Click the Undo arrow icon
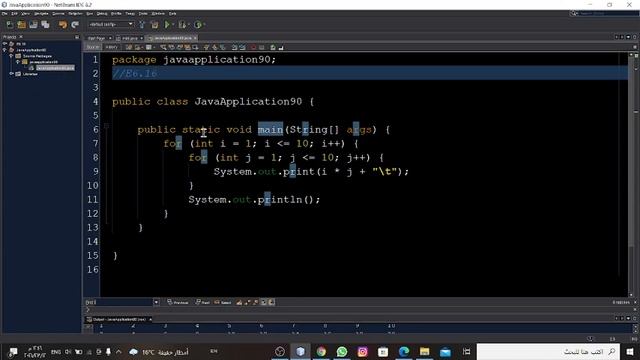Screen dimensions: 640x360 click(62, 25)
